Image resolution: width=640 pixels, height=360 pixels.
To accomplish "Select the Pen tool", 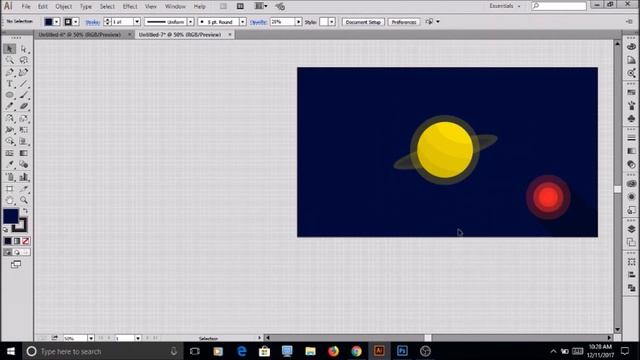I will point(10,72).
